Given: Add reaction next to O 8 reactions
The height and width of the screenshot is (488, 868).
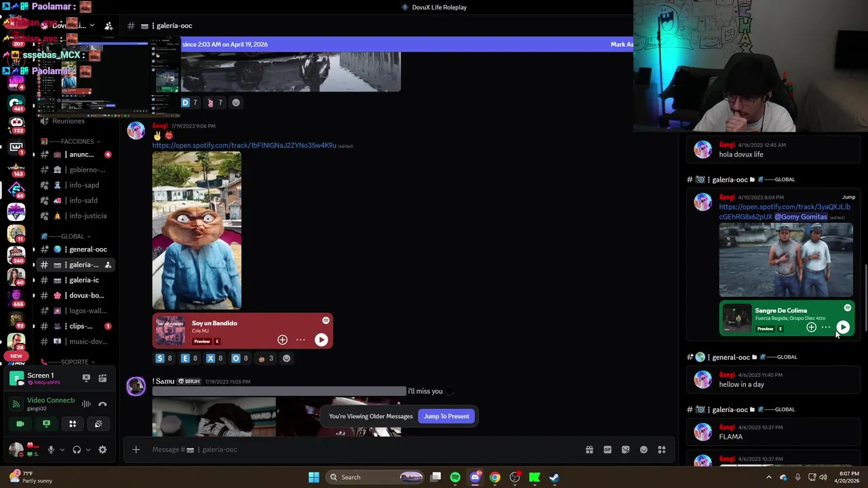Looking at the screenshot, I should (286, 359).
